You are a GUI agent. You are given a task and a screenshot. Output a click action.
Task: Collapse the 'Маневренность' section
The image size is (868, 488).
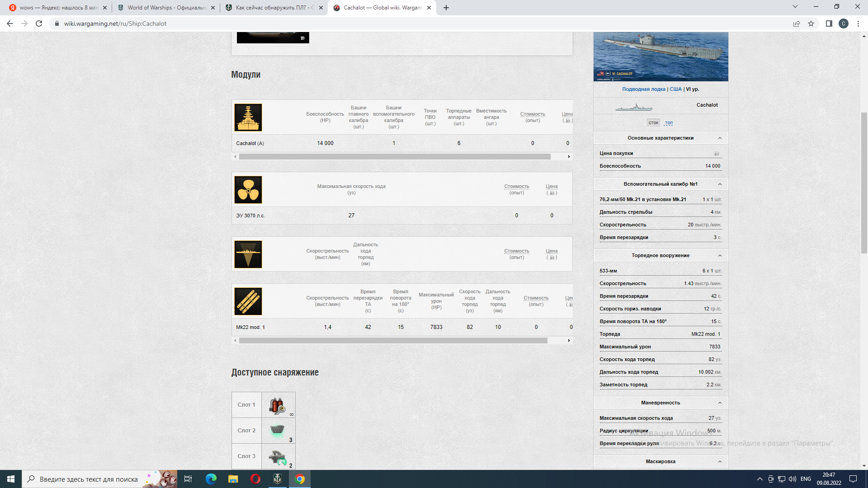coord(720,403)
